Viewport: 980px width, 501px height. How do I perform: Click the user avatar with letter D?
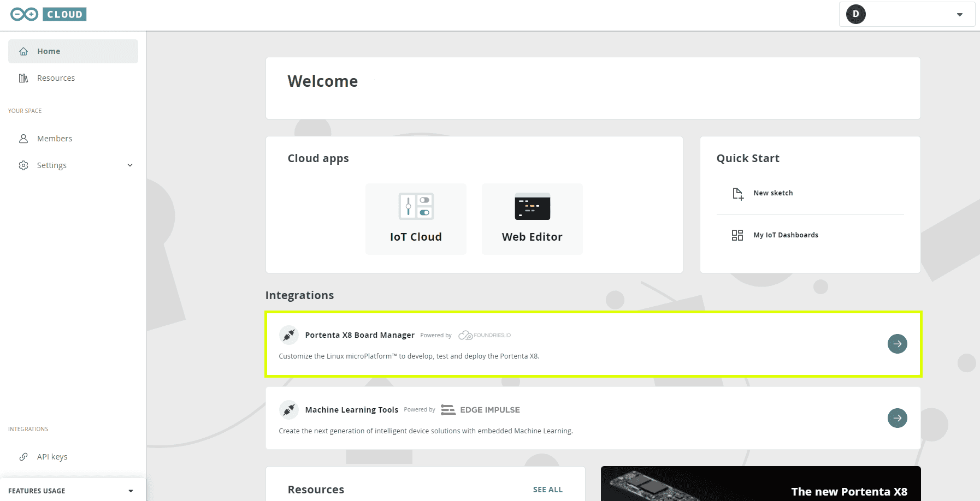point(855,14)
